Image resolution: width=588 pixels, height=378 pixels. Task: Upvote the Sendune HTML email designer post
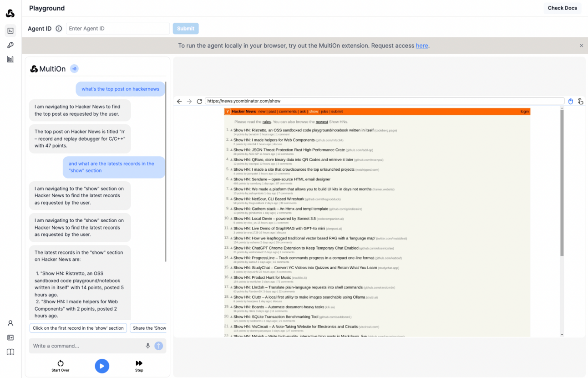tap(231, 179)
